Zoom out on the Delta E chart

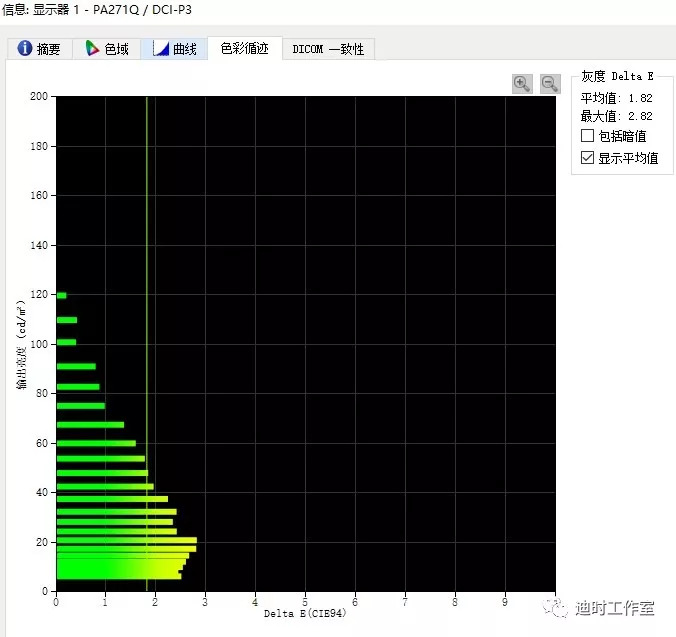click(x=550, y=84)
